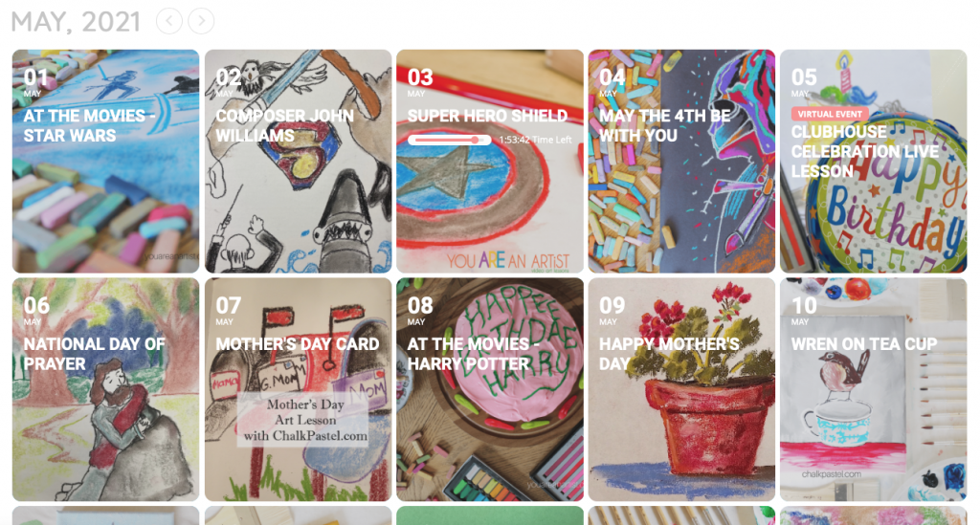
Task: Go to next month with right arrow
Action: pos(201,21)
